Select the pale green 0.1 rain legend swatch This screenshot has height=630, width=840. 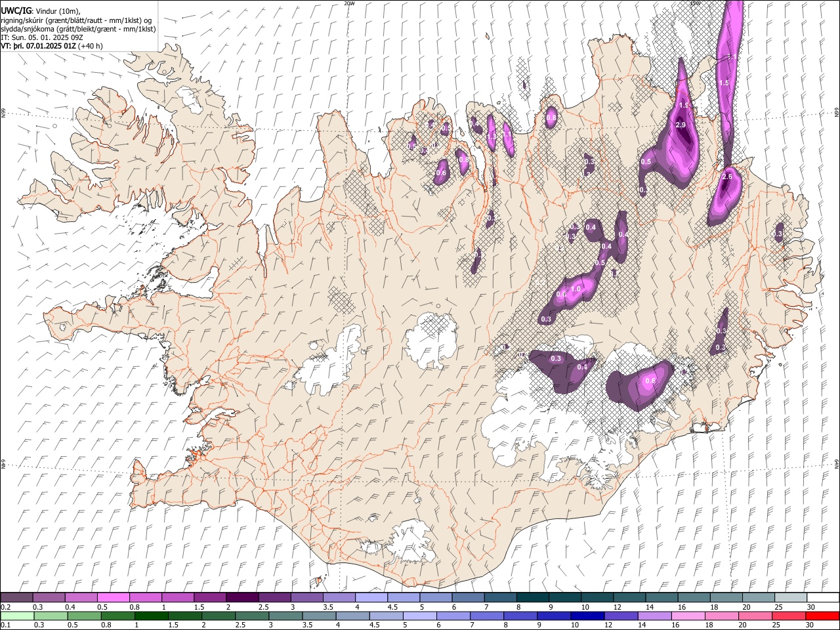click(16, 616)
